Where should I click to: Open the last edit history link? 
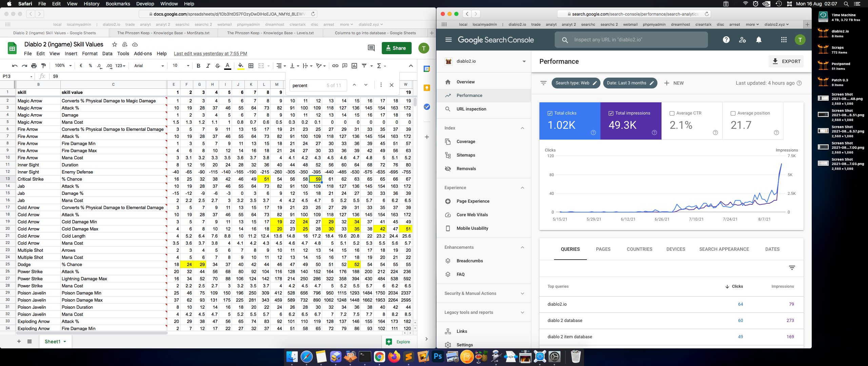pyautogui.click(x=210, y=54)
